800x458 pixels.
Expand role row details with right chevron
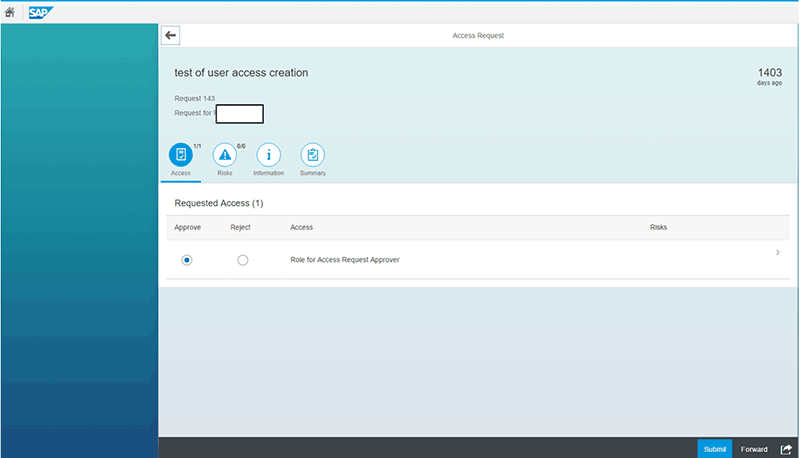pyautogui.click(x=778, y=253)
